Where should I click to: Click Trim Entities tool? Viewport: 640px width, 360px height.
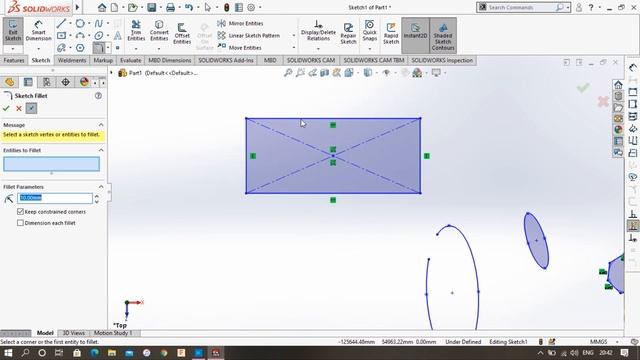coord(136,31)
